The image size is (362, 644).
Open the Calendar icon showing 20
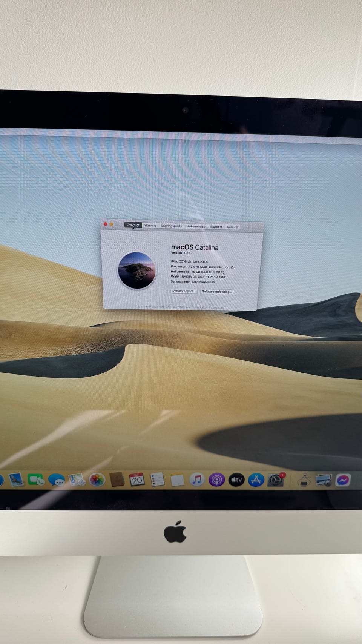[137, 480]
